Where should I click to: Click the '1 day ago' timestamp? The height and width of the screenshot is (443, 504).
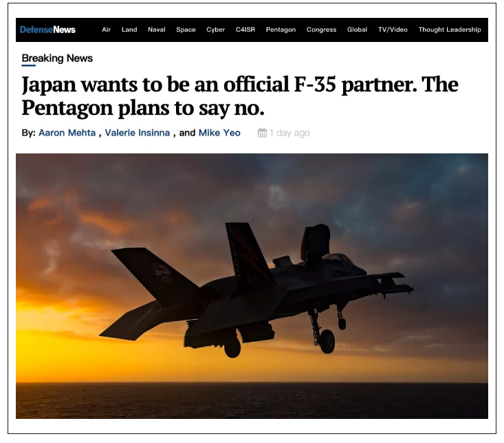pos(289,133)
